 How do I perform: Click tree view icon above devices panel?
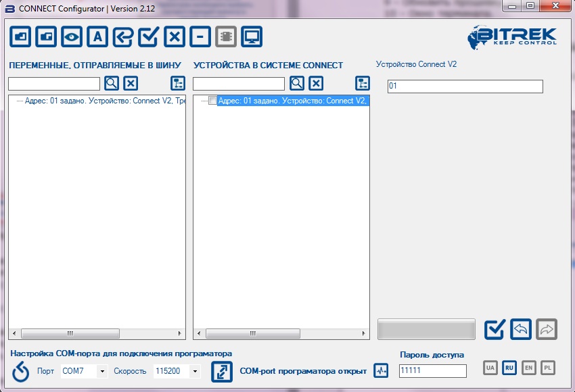363,83
